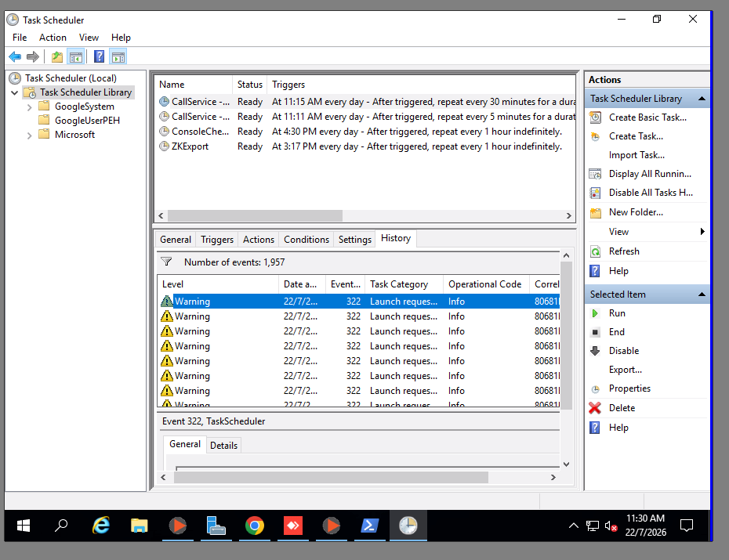Click the Up one level folder icon
The image size is (729, 560).
point(56,57)
